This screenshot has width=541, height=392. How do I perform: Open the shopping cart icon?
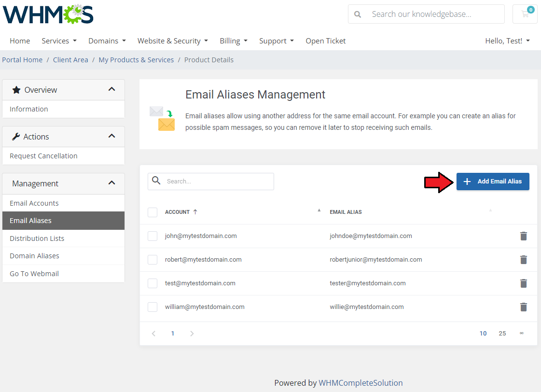525,14
